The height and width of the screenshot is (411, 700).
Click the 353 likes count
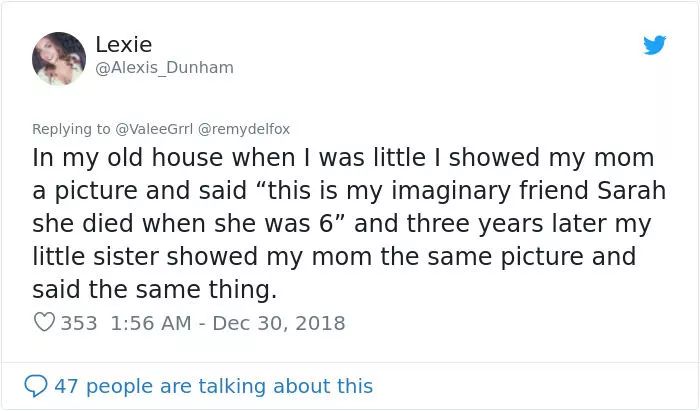coord(79,323)
